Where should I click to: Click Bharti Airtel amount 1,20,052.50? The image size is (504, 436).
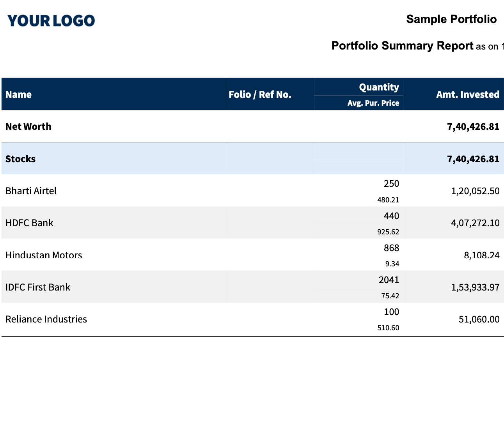tap(475, 191)
